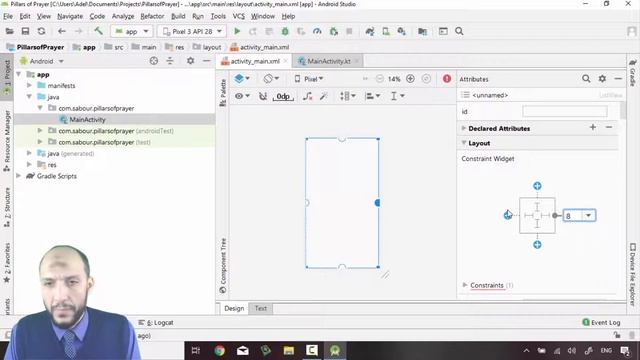Collapse the Layout section

(x=464, y=143)
